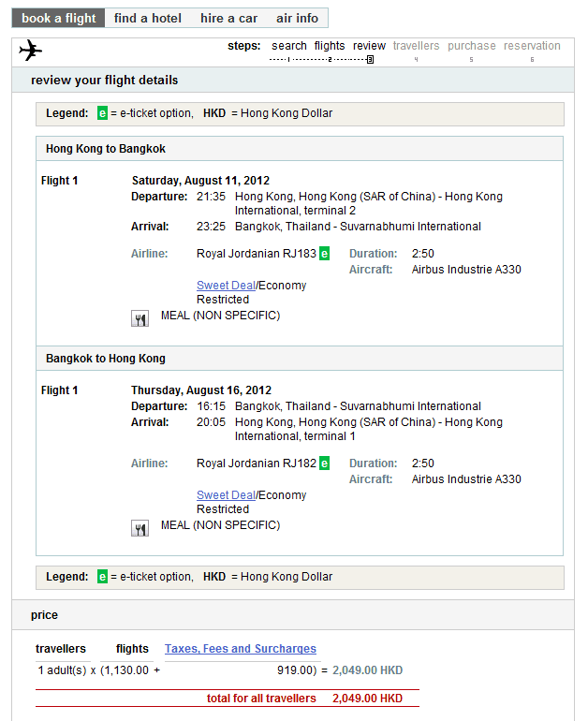This screenshot has height=721, width=588.
Task: Click the meal icon for Bangkok to Hong Kong
Action: (140, 528)
